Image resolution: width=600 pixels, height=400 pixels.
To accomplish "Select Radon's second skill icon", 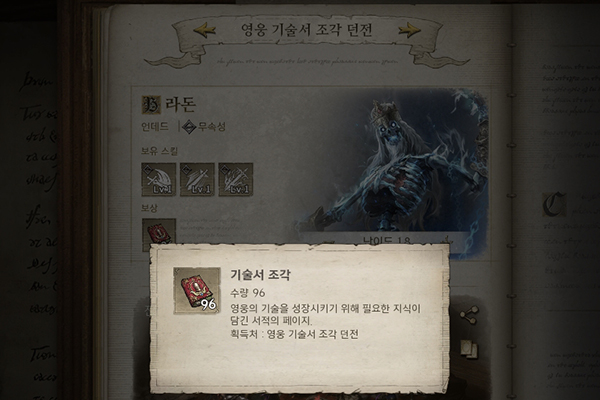I will point(197,180).
